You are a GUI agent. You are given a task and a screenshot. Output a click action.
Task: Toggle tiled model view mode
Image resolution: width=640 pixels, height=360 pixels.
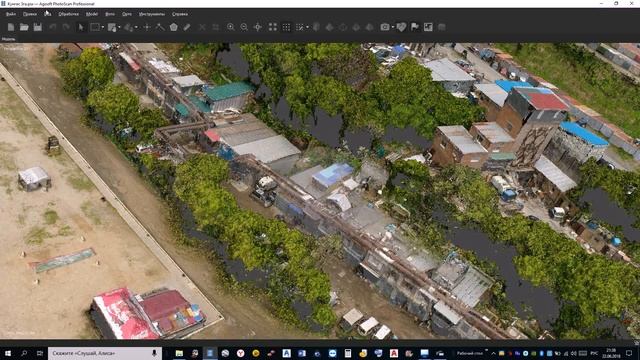point(369,27)
